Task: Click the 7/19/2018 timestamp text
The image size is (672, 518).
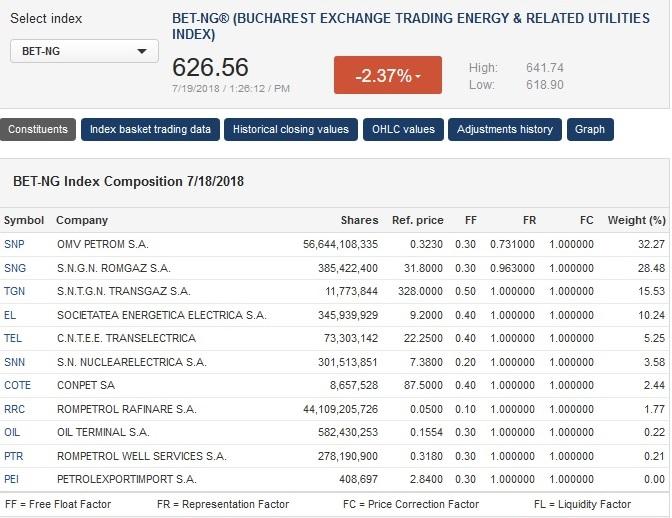Action: [x=231, y=89]
